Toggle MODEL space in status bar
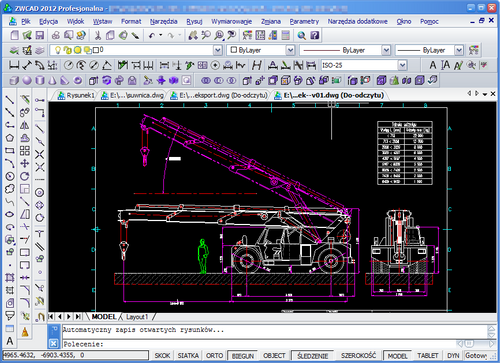Image resolution: width=500 pixels, height=363 pixels. pos(397,356)
